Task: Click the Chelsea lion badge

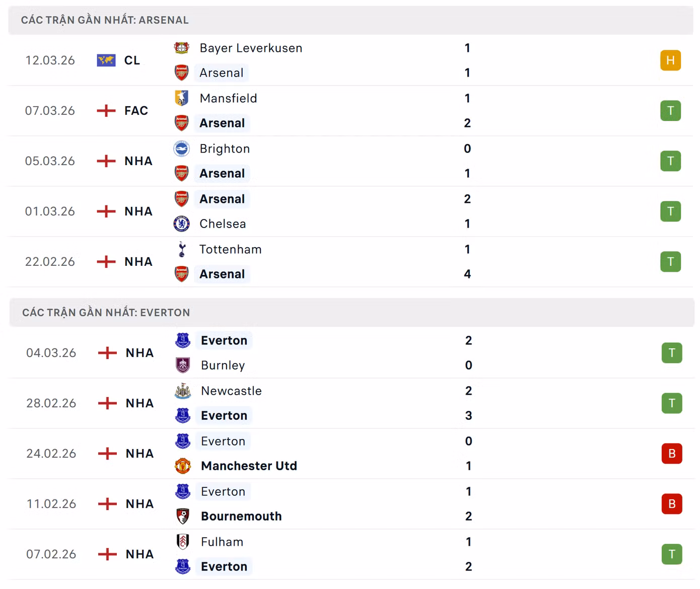Action: coord(182,224)
